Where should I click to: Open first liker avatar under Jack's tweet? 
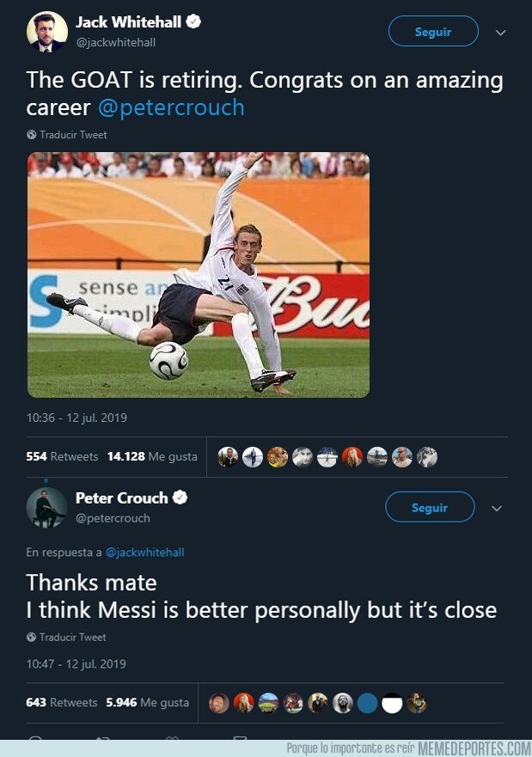pos(228,457)
